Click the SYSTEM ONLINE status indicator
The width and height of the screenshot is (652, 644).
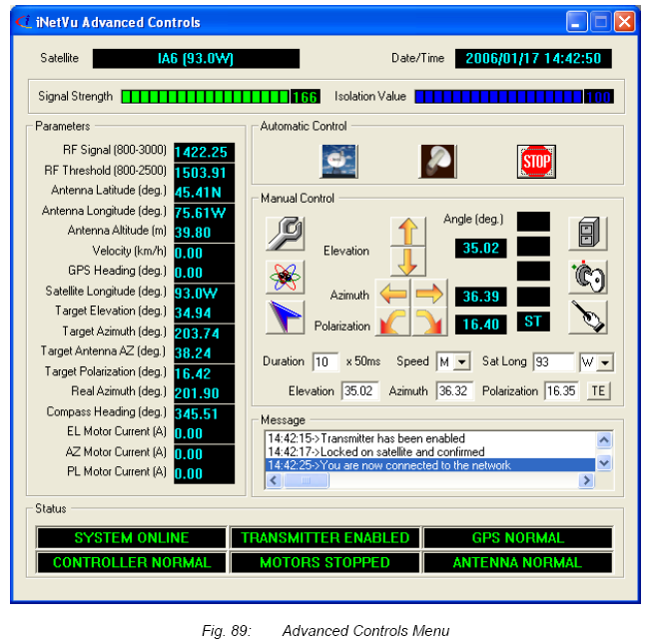click(132, 538)
